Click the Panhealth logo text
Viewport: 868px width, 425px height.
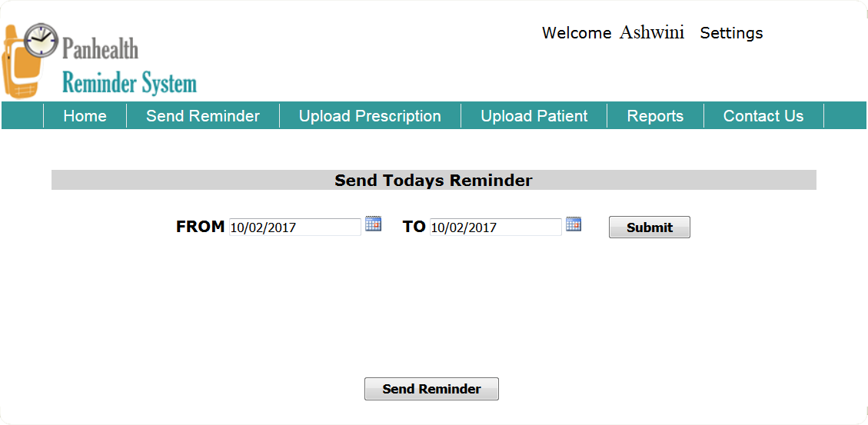pos(100,50)
